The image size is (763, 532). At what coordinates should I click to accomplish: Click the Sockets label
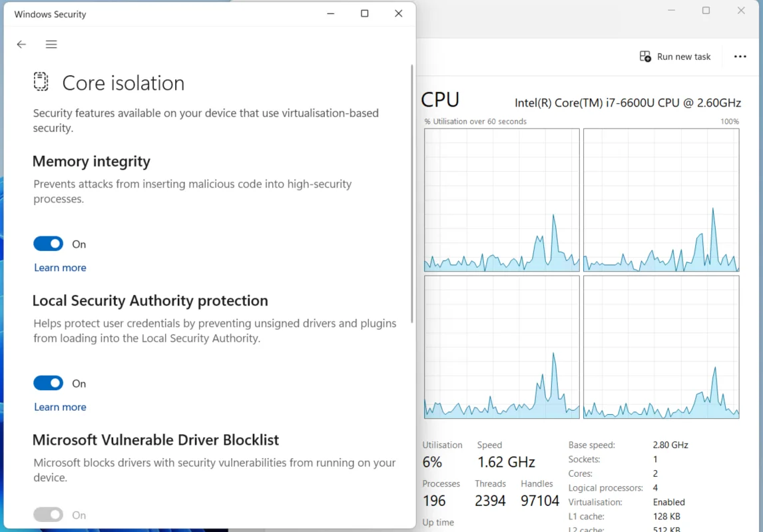pos(584,459)
